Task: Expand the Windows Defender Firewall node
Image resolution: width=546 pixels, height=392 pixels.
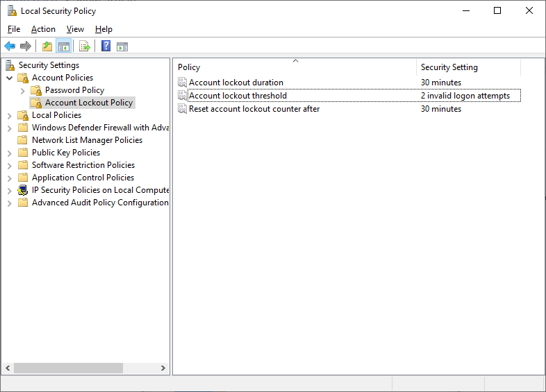Action: click(x=10, y=128)
